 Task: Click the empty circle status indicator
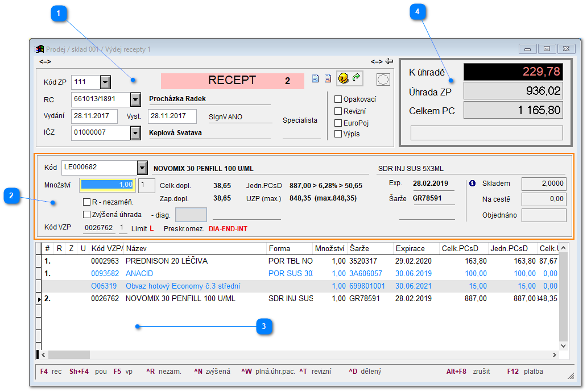coord(383,80)
